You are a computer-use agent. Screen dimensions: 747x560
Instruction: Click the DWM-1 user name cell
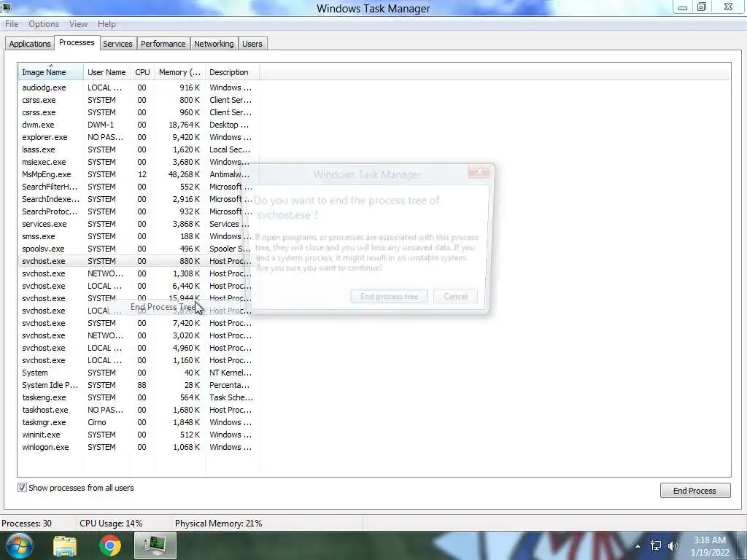point(101,125)
